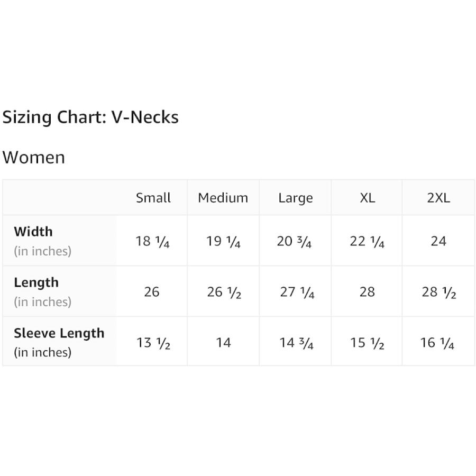Click the Length row label
Screen dimensions: 476x476
pyautogui.click(x=36, y=282)
